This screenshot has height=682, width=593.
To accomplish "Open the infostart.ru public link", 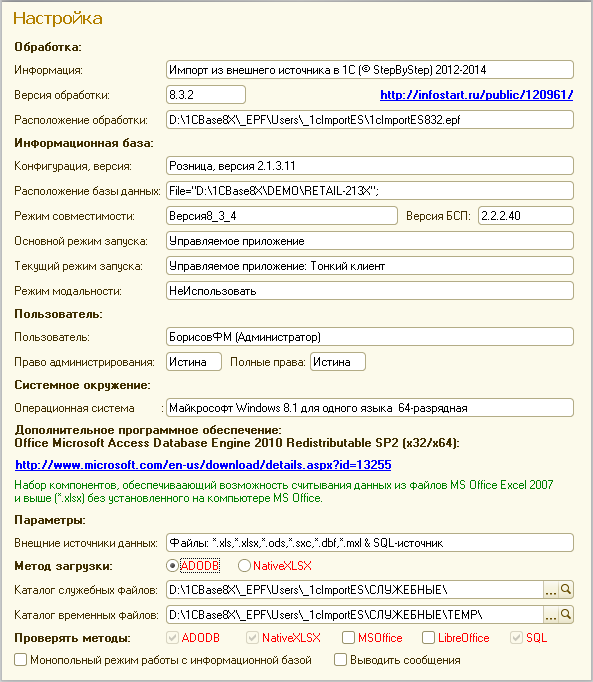I will pos(476,95).
